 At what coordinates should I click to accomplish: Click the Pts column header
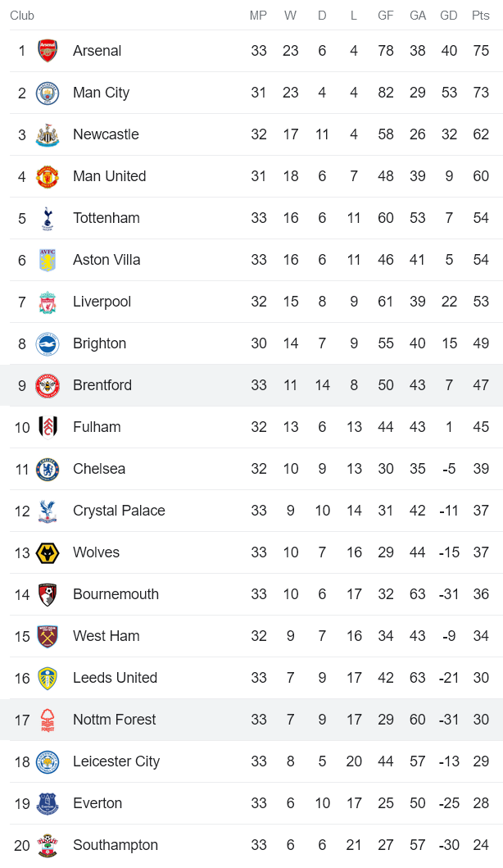[481, 16]
